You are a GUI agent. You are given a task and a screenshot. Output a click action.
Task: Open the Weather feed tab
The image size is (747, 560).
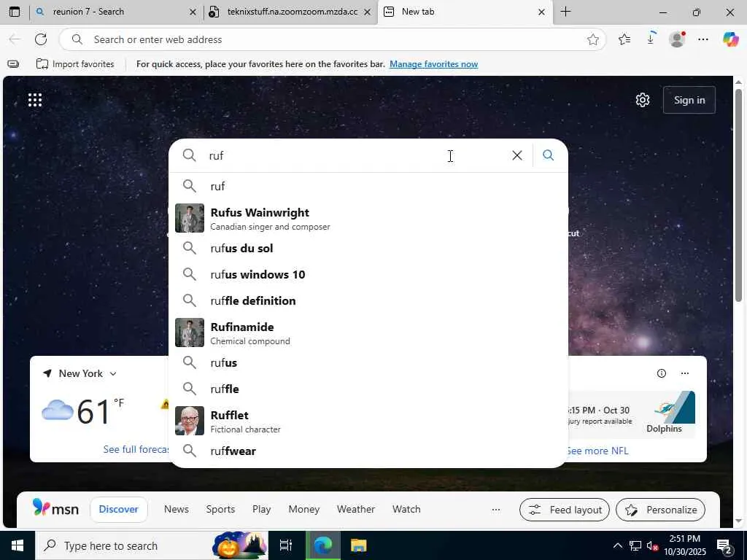coord(356,510)
